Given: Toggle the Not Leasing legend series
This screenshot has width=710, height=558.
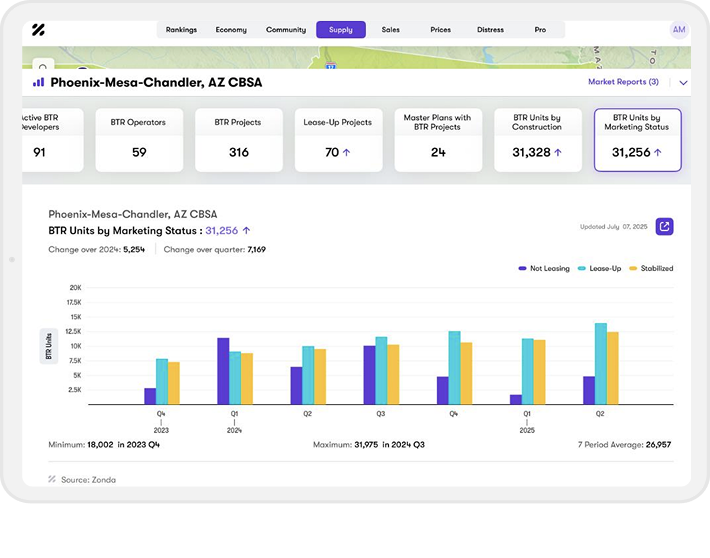Looking at the screenshot, I should 545,268.
